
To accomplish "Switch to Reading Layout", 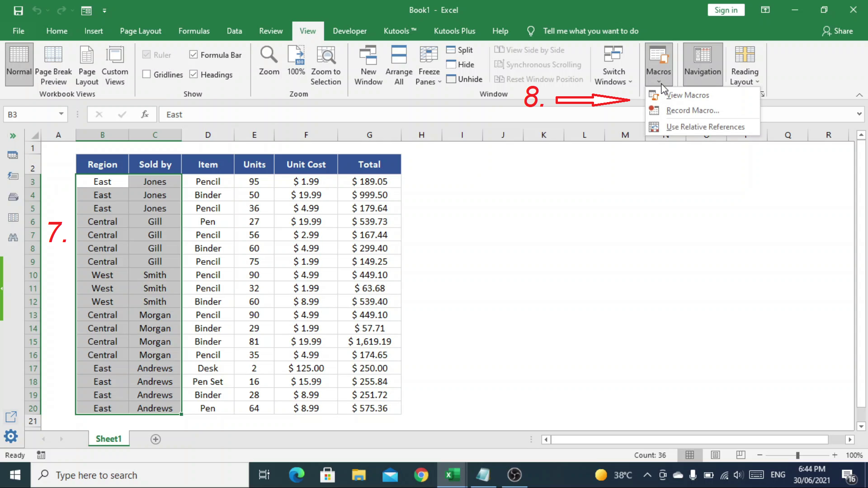I will [744, 65].
